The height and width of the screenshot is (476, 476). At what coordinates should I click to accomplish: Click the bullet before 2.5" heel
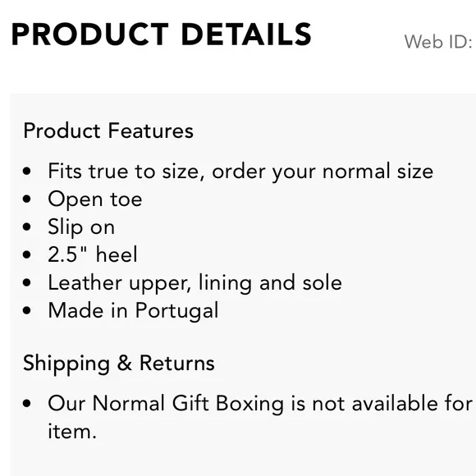coord(27,254)
